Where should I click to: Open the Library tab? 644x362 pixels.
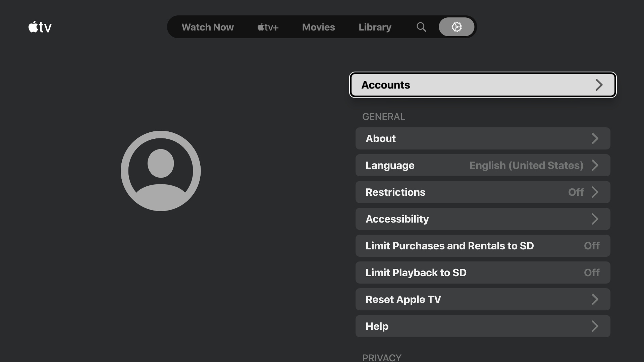click(x=375, y=27)
